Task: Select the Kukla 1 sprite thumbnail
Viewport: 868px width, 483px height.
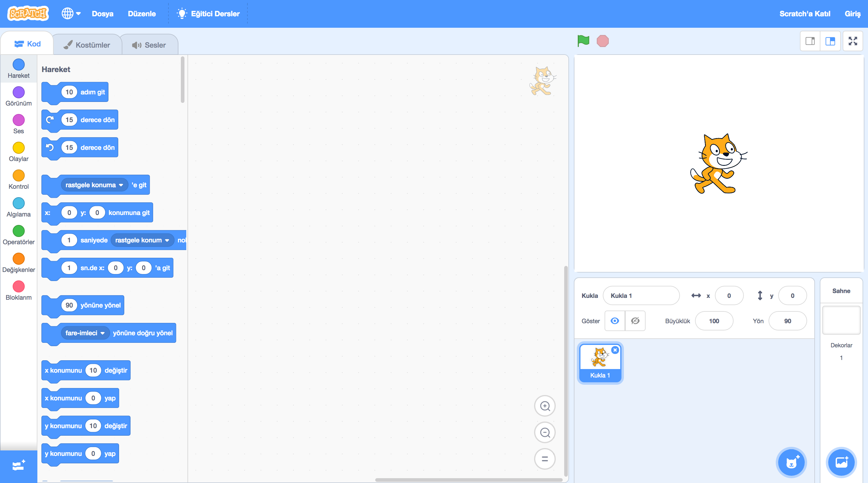Action: click(600, 363)
